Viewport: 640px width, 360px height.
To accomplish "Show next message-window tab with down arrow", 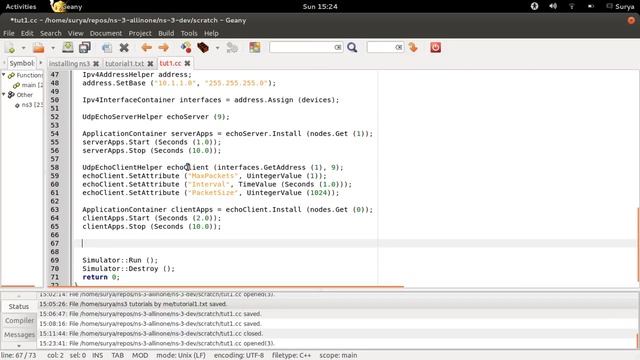I will 19,345.
